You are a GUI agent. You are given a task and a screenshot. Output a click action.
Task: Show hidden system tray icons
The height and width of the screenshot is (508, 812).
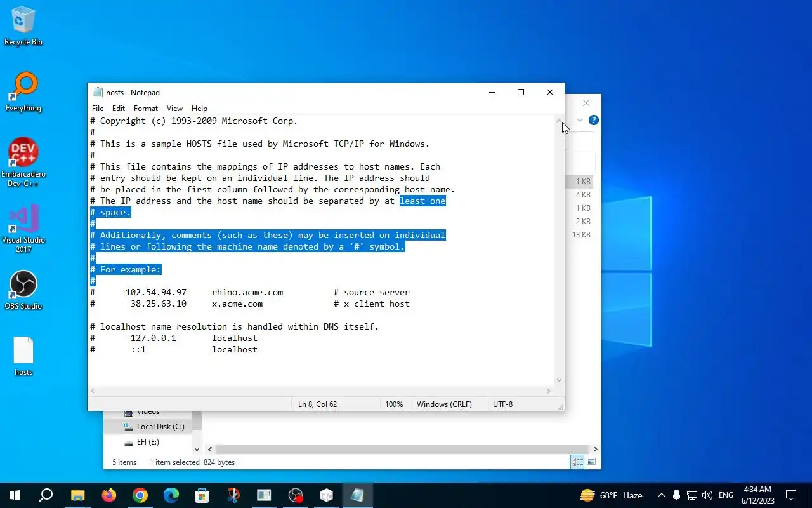(661, 495)
